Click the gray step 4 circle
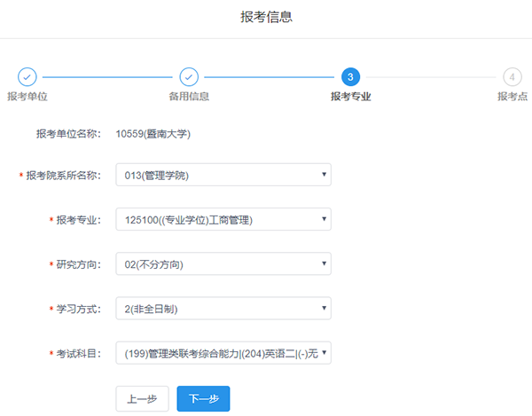Screen dimensions: 532x416 512,77
